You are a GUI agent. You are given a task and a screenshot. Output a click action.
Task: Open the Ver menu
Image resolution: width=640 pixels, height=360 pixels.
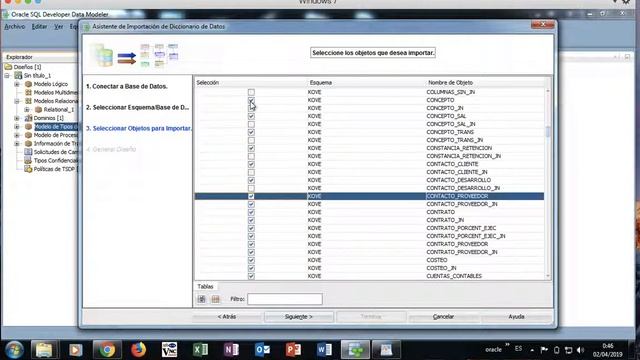click(59, 27)
